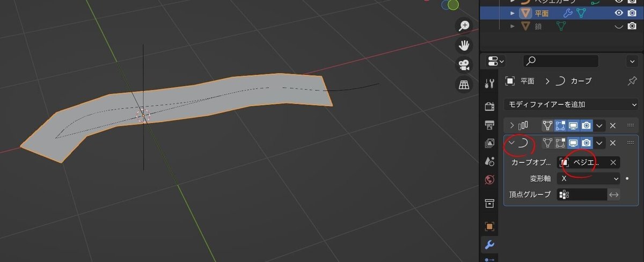Click the 頂点グループ field
The width and height of the screenshot is (644, 262).
(582, 194)
